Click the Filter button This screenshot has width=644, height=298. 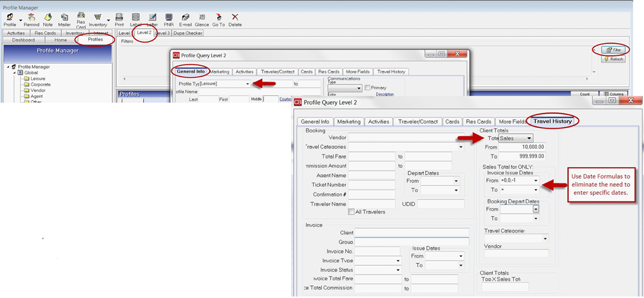(613, 50)
